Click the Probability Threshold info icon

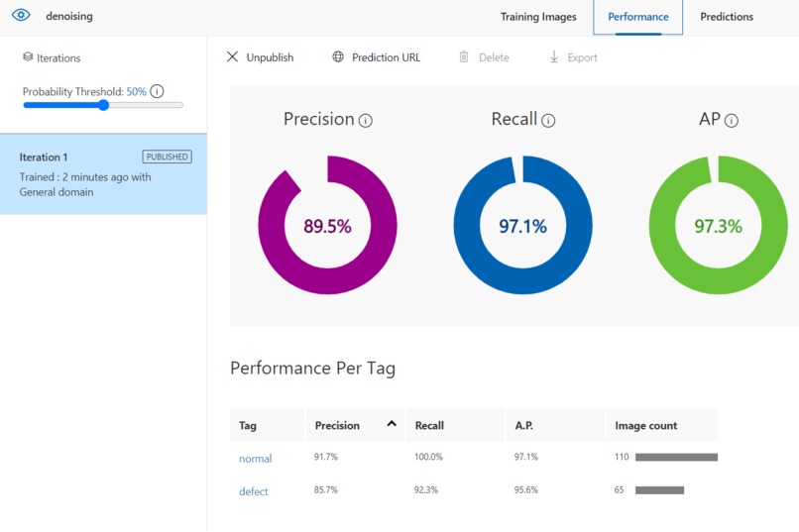tap(157, 91)
